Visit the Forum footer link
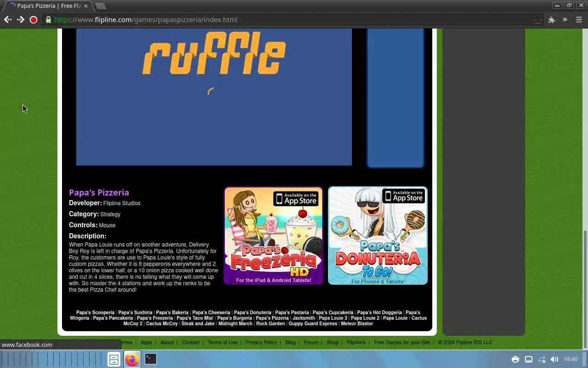588x368 pixels. 311,342
